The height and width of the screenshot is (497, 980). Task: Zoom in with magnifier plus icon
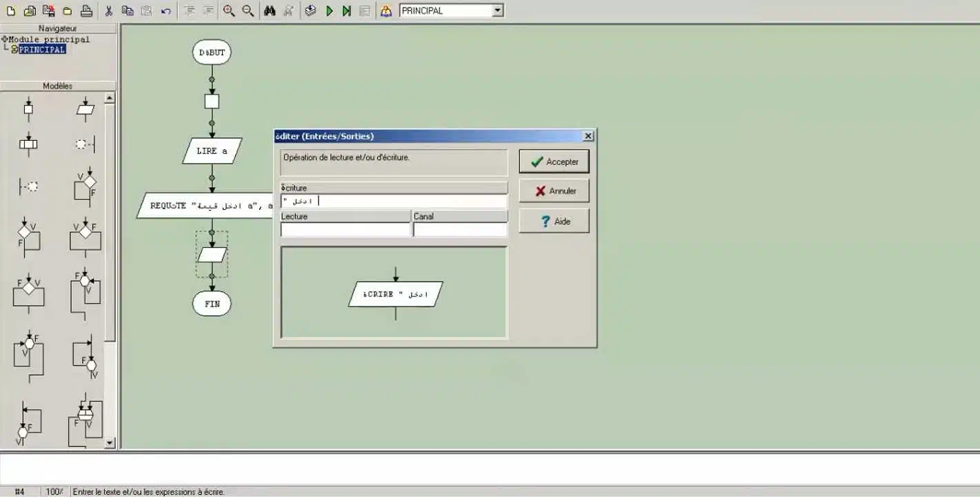(229, 10)
